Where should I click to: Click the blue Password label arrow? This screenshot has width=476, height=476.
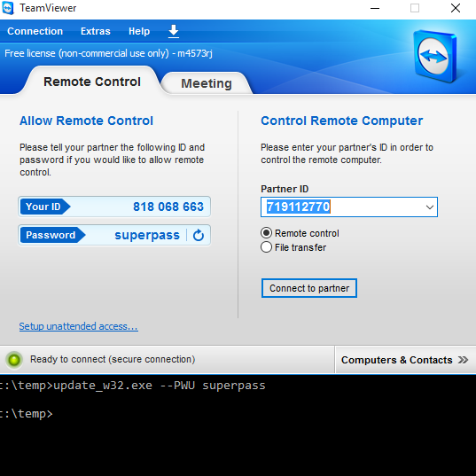53,235
